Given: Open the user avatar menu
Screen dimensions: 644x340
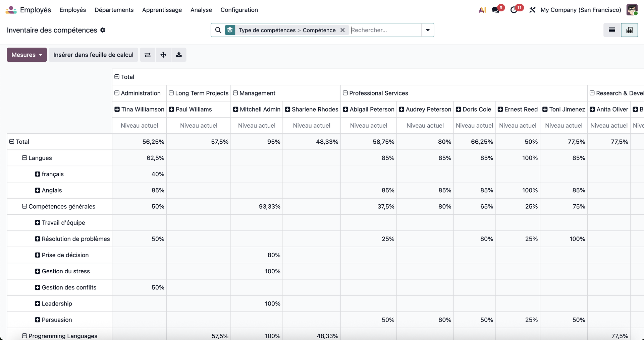Looking at the screenshot, I should (x=632, y=10).
